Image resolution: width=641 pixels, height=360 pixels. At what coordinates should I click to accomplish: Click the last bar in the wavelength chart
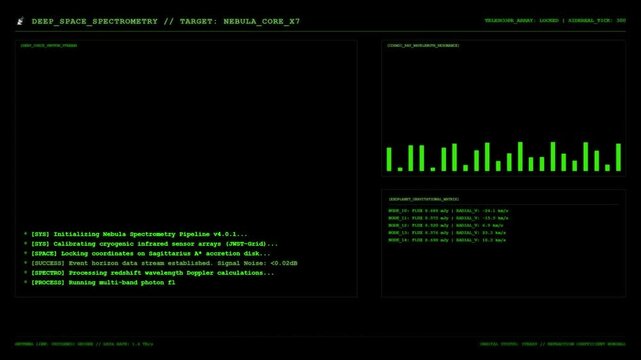(x=618, y=157)
